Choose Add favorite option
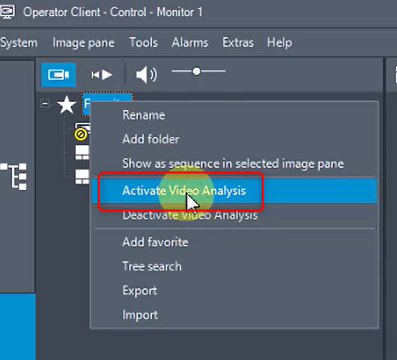397x360 pixels. click(235, 242)
